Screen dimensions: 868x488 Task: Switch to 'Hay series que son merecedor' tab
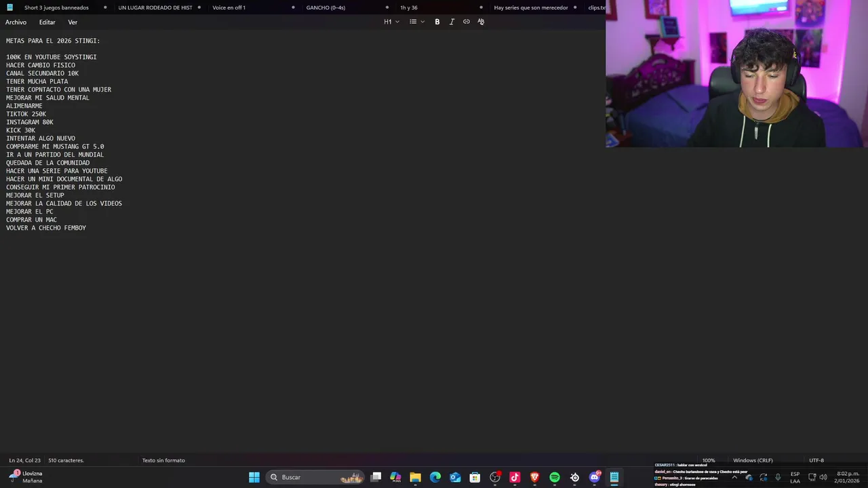531,7
